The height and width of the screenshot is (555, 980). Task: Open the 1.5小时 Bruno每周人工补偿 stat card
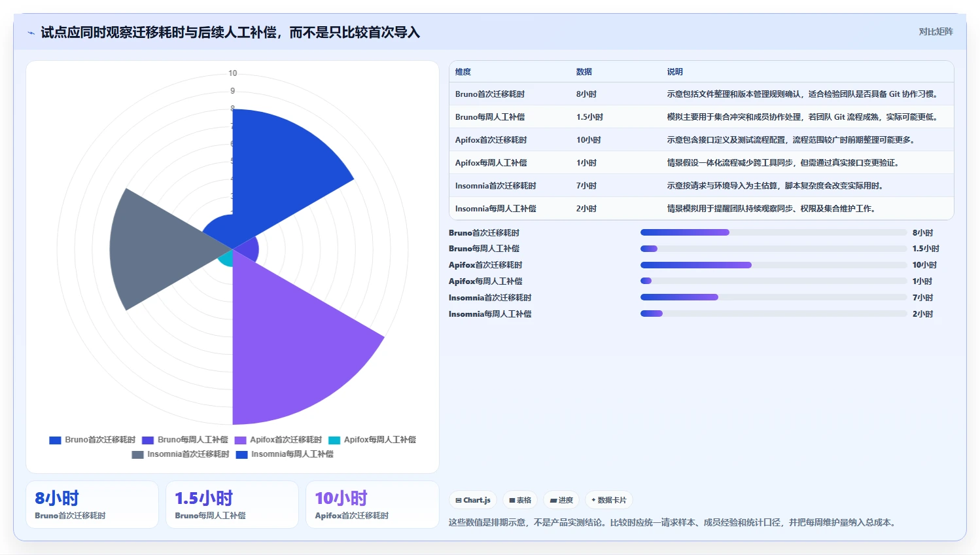coord(232,505)
